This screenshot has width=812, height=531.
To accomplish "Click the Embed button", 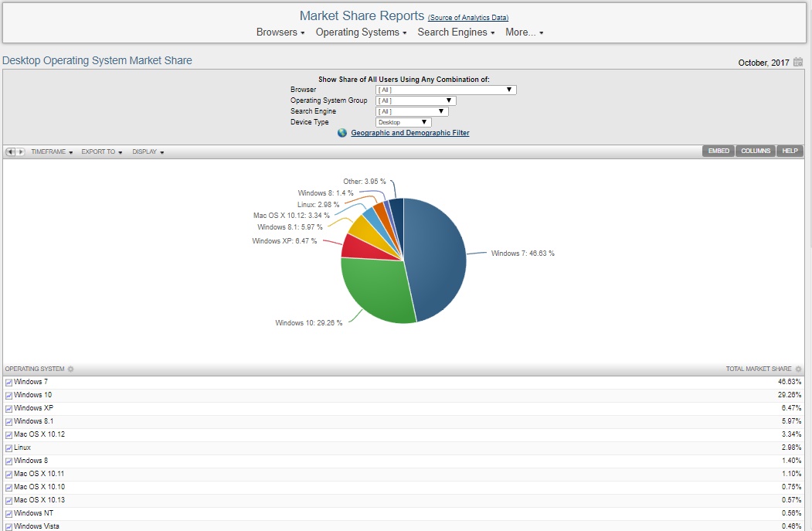I will [719, 151].
